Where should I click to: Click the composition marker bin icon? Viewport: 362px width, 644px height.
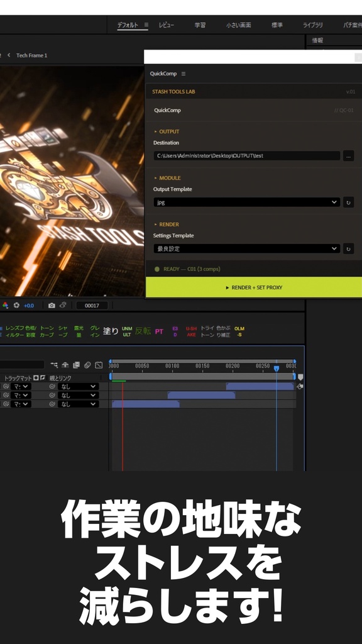click(x=300, y=377)
